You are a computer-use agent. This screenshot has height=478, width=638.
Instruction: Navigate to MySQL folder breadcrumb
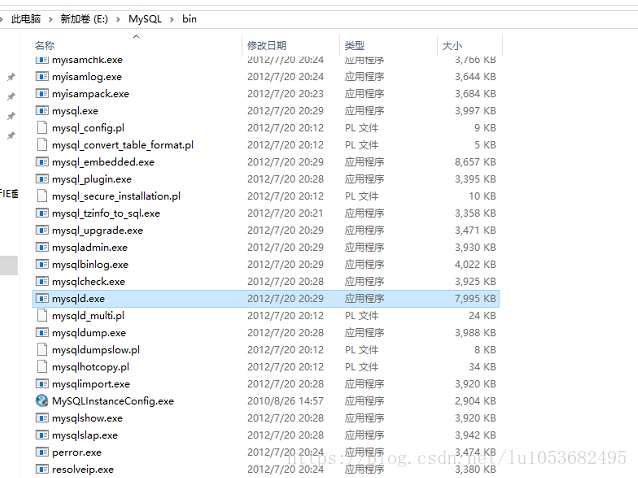pos(145,19)
